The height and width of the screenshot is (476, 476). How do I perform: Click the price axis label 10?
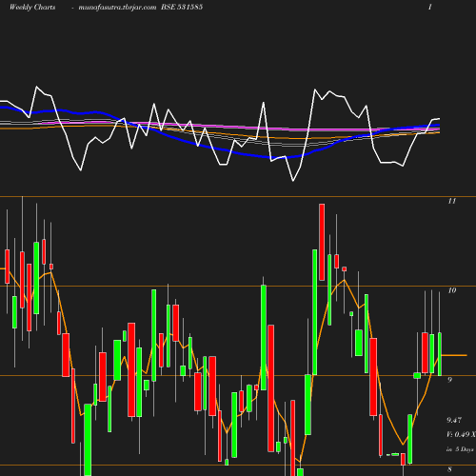[x=452, y=290]
